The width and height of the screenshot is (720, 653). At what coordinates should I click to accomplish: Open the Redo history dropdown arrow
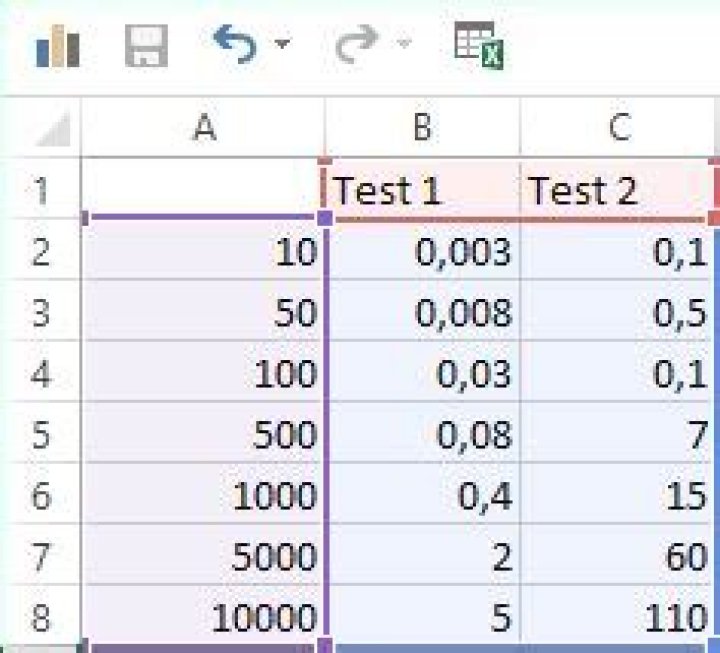pyautogui.click(x=404, y=44)
